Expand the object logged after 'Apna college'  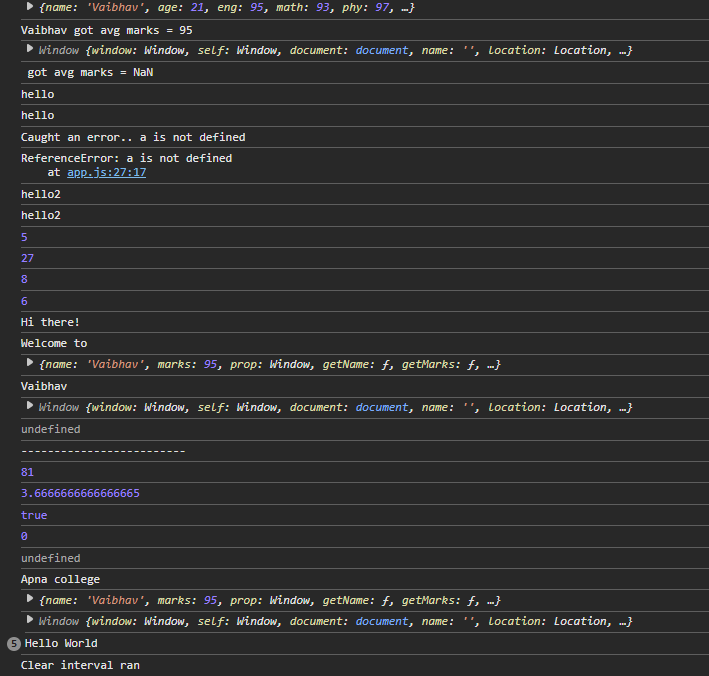[x=30, y=599]
